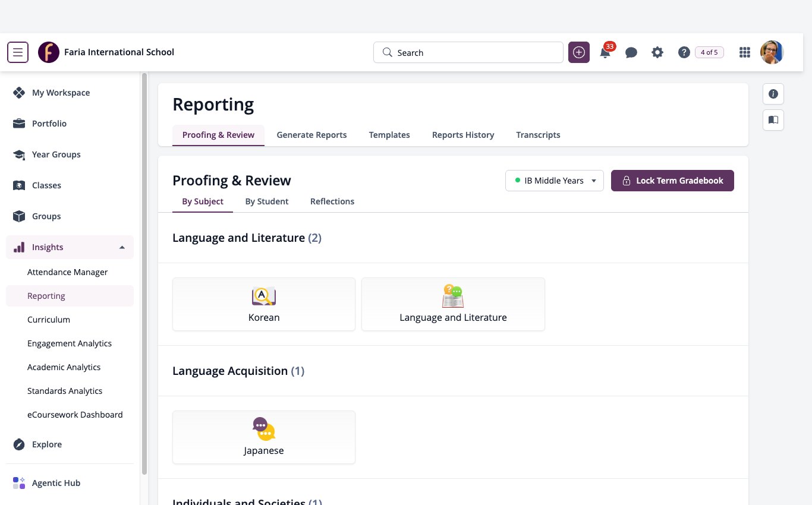Open the messages chat bubble icon
The width and height of the screenshot is (812, 505).
click(x=631, y=53)
